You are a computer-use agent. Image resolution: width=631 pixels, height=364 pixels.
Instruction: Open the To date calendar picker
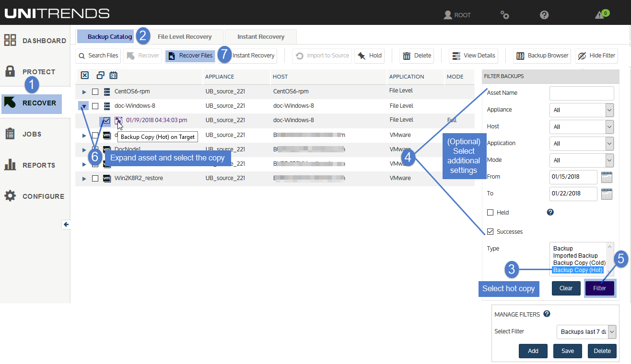pos(607,194)
